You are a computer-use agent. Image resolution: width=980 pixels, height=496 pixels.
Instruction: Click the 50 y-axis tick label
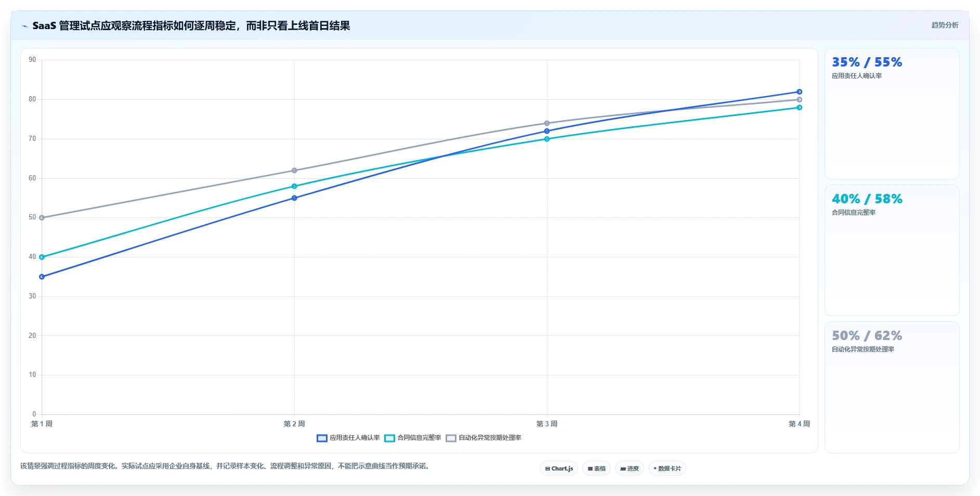[x=32, y=217]
